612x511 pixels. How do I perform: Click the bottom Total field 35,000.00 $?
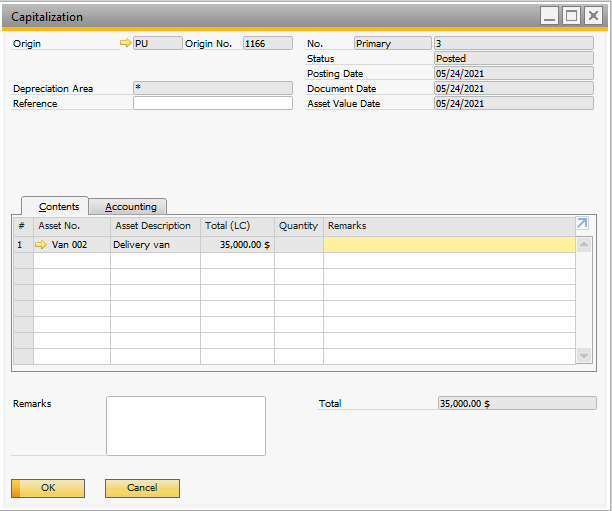coord(517,403)
